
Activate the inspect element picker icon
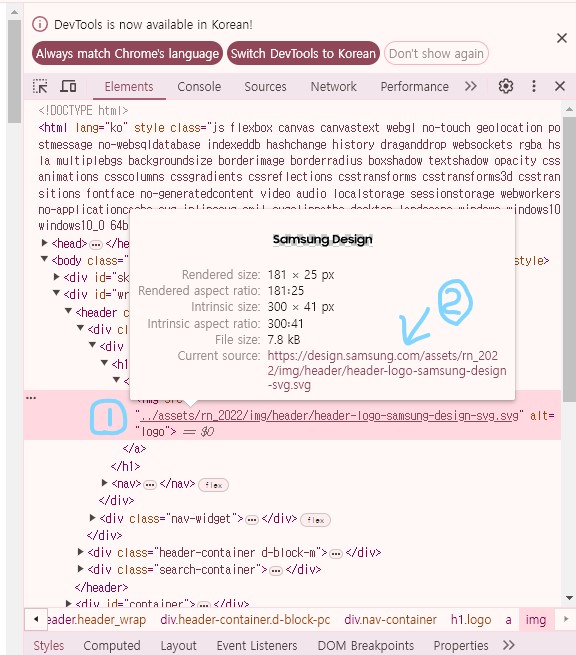41,86
